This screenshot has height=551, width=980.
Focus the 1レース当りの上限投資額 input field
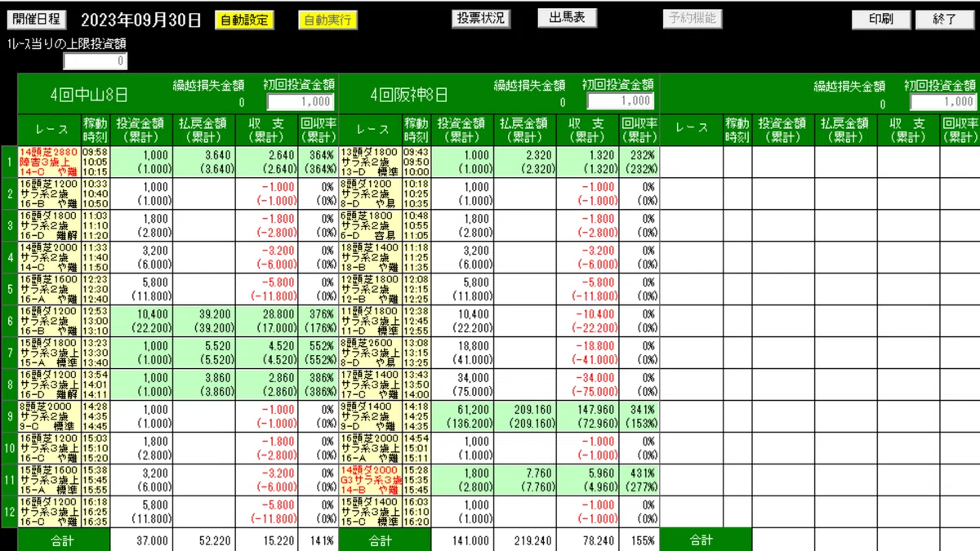[96, 61]
